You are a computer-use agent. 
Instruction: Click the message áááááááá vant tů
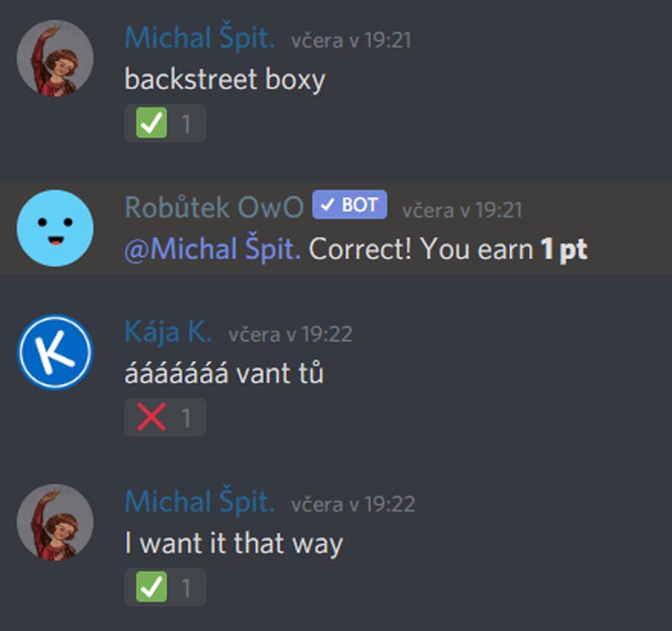point(223,373)
